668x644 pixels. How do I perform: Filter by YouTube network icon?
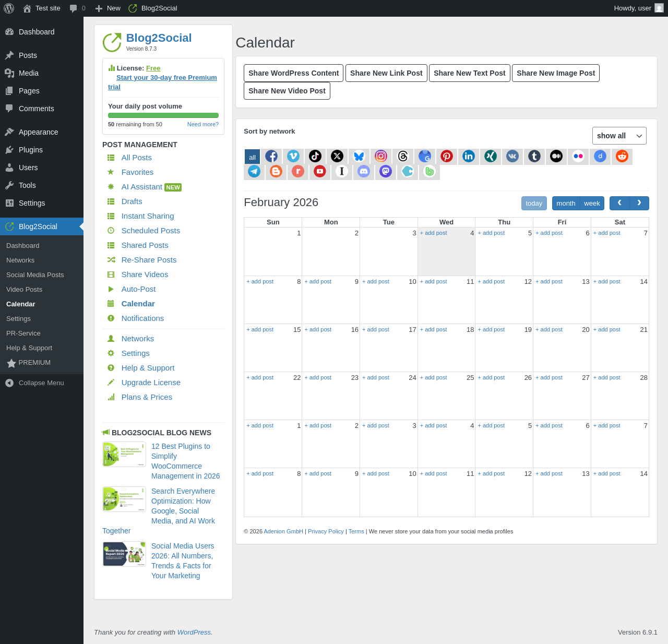tap(320, 171)
